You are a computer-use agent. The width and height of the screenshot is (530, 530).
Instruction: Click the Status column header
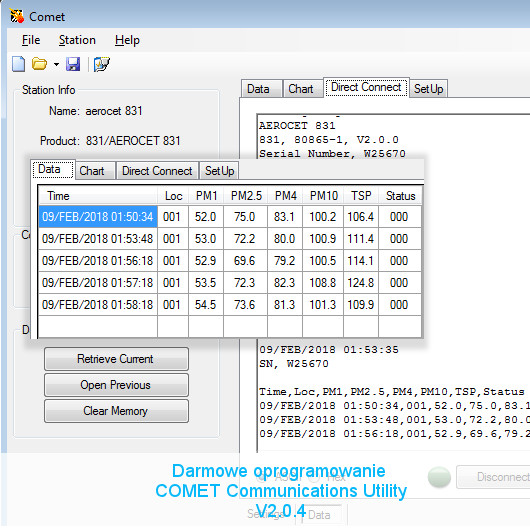(x=400, y=196)
